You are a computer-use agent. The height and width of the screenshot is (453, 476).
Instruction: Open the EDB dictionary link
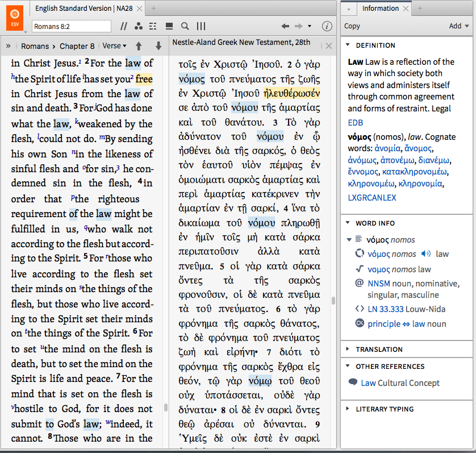356,123
